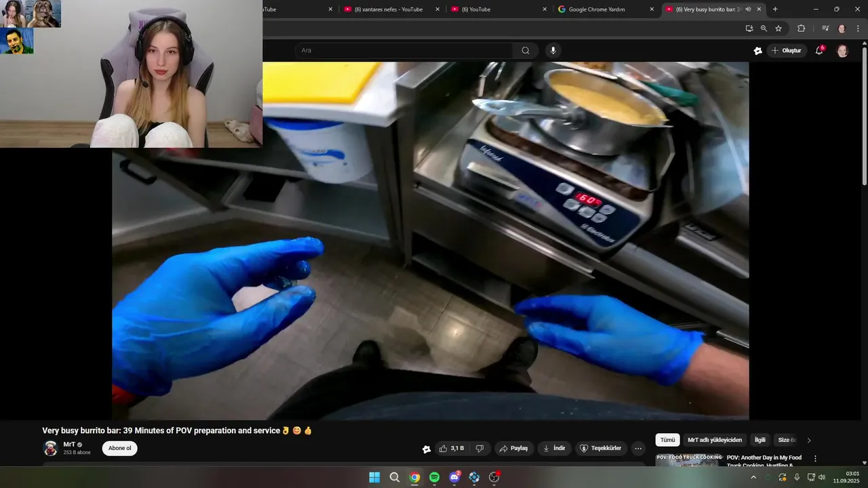Open Spotify from taskbar
This screenshot has width=868, height=488.
point(435,477)
